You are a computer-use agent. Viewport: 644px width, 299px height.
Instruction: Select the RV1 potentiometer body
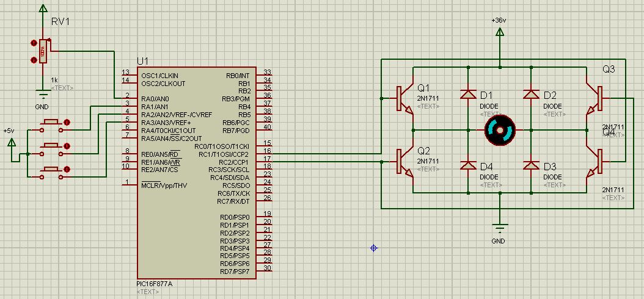43,51
